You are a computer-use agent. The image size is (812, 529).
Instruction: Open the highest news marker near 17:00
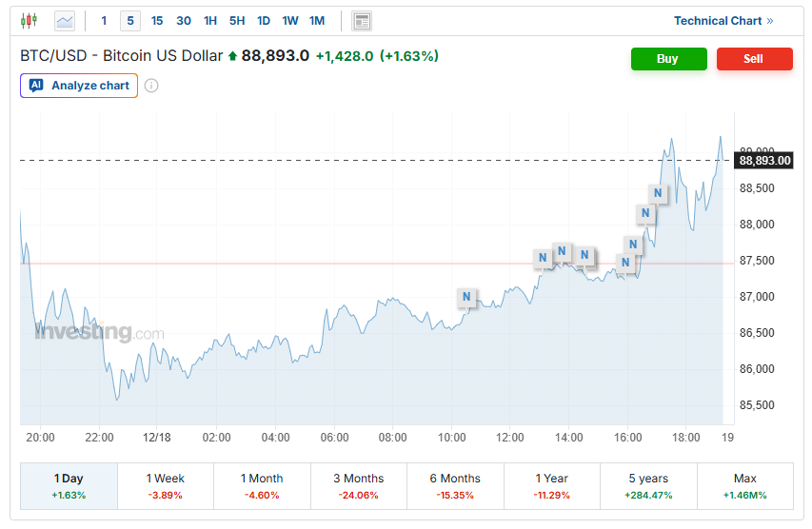[x=658, y=193]
